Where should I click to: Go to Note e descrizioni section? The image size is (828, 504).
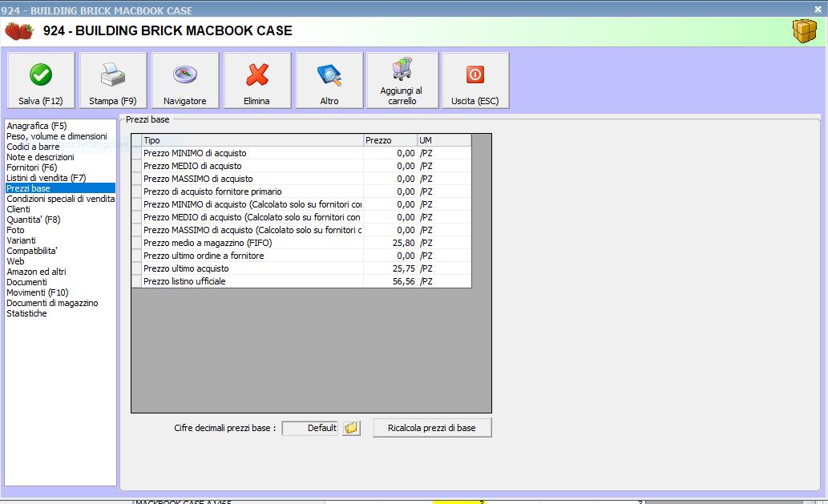coord(40,157)
